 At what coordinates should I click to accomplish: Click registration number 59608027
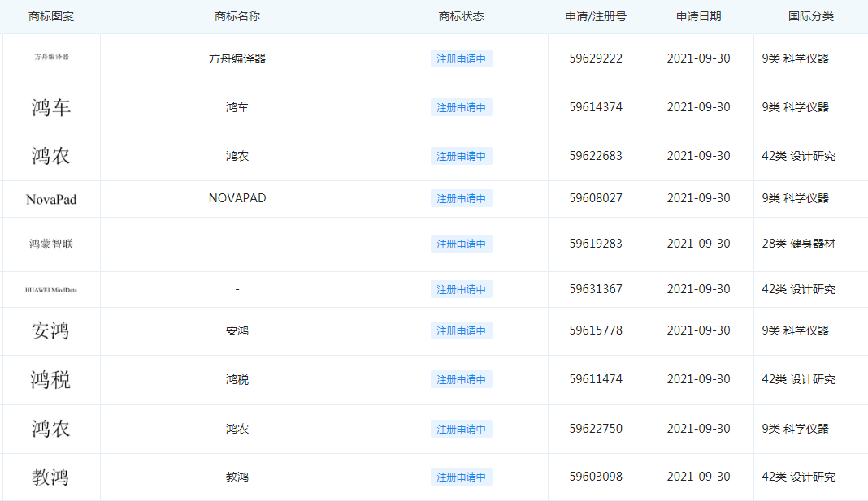pos(596,198)
